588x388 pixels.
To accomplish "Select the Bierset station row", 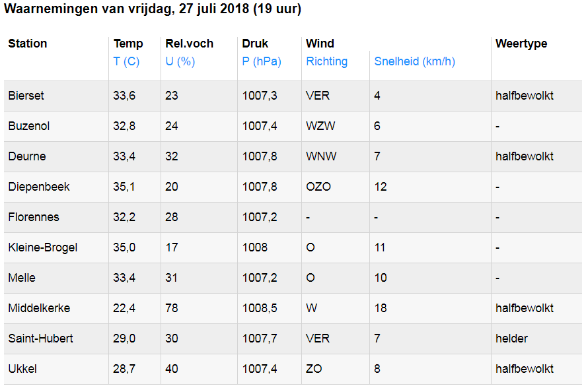I will [26, 96].
